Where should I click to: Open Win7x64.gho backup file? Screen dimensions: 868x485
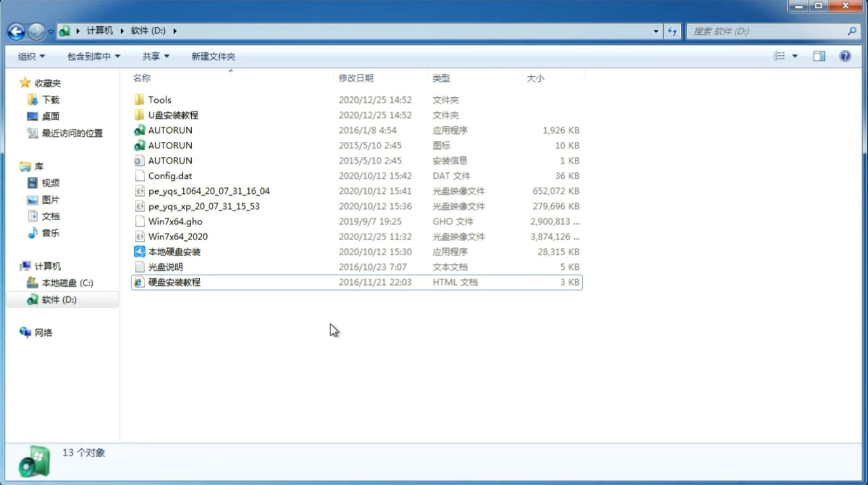[x=175, y=221]
